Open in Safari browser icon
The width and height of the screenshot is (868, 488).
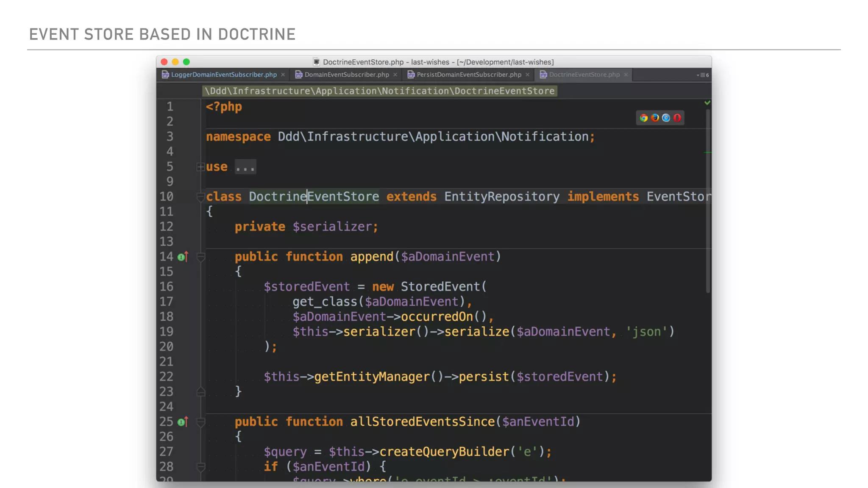click(666, 118)
